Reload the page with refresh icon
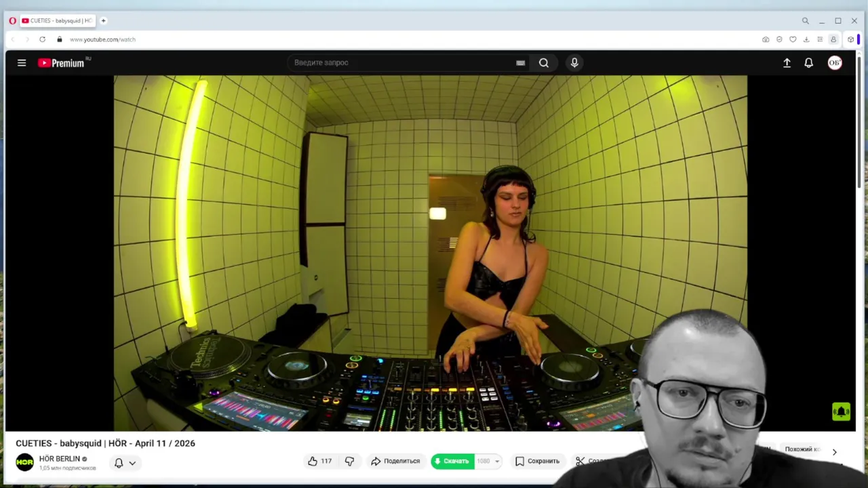This screenshot has width=868, height=488. tap(42, 39)
